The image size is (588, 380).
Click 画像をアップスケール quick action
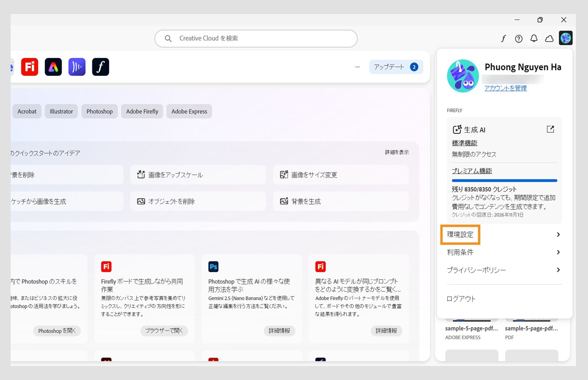tap(198, 175)
